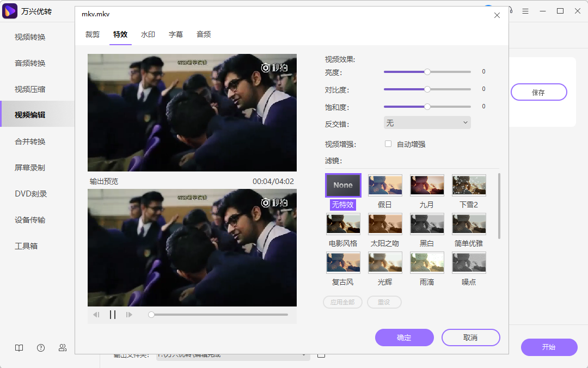
Task: Switch to the 水印 tab
Action: [148, 34]
